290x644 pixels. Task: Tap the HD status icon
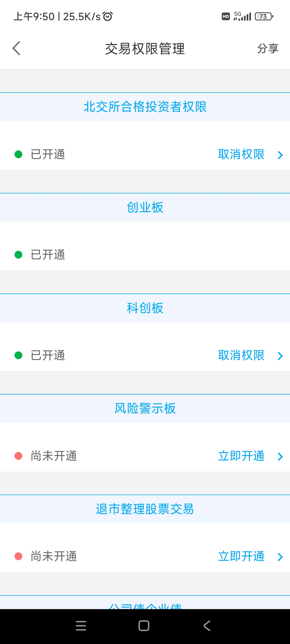(x=226, y=16)
